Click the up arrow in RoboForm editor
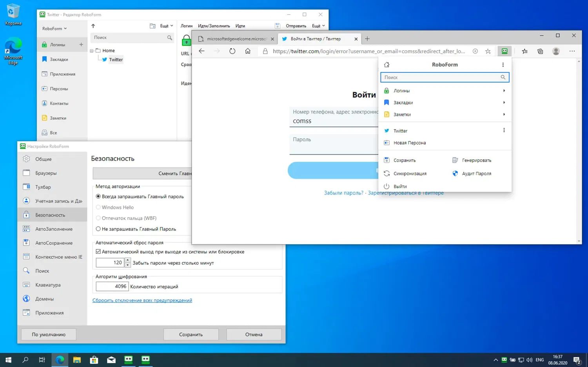The width and height of the screenshot is (588, 367). [x=93, y=26]
